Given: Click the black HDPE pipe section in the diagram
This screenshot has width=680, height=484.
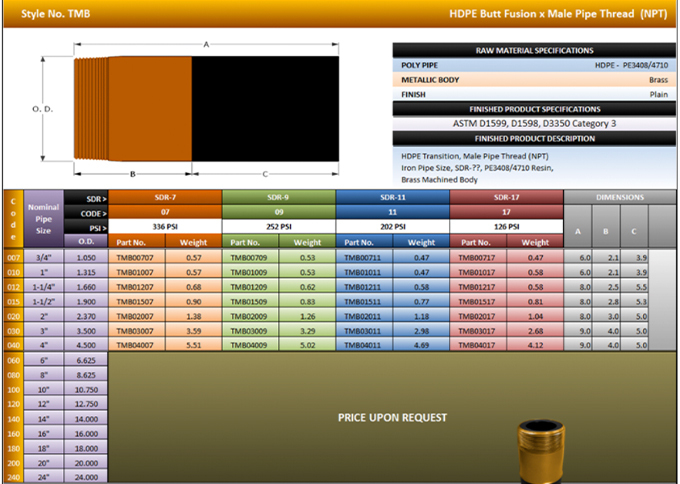Looking at the screenshot, I should [x=265, y=105].
